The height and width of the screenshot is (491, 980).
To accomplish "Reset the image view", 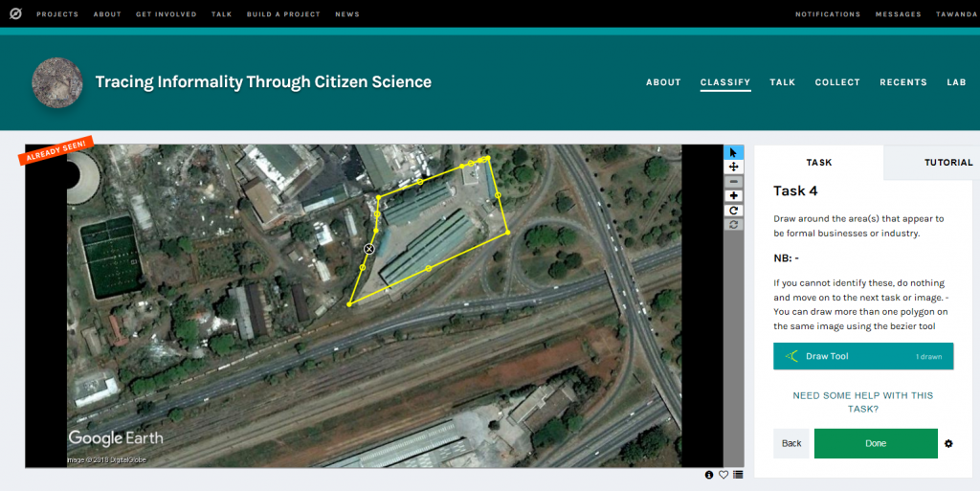I will (x=733, y=224).
